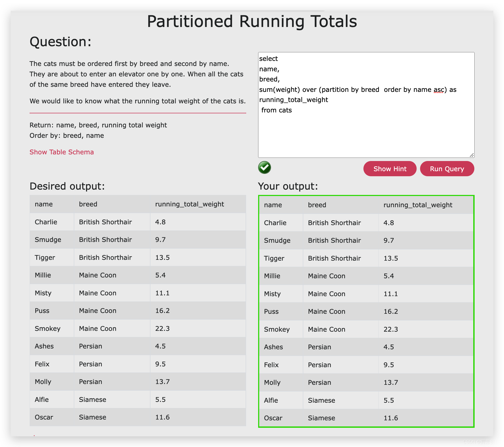Click the green checkmark success icon
Screen dimensions: 504x447
pyautogui.click(x=265, y=168)
